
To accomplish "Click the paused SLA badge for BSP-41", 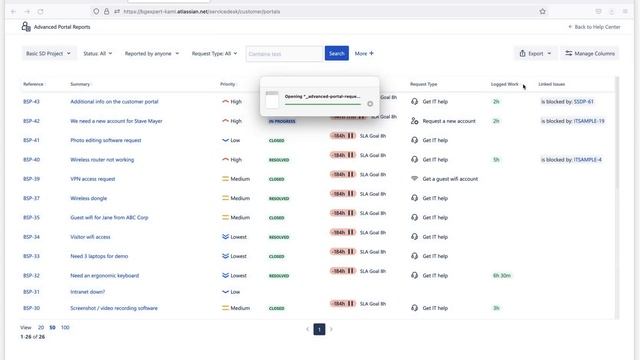I will pyautogui.click(x=343, y=136).
